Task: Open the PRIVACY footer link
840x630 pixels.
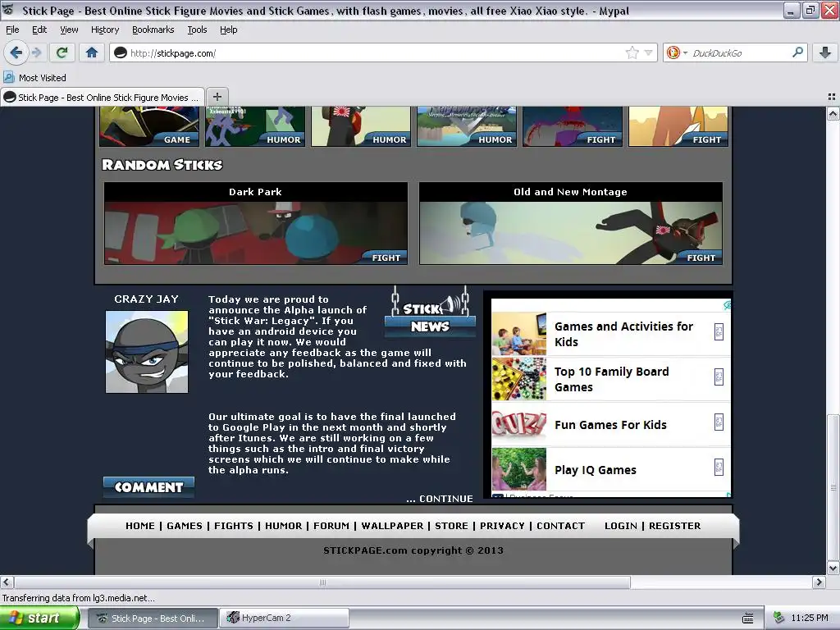Action: pos(502,526)
